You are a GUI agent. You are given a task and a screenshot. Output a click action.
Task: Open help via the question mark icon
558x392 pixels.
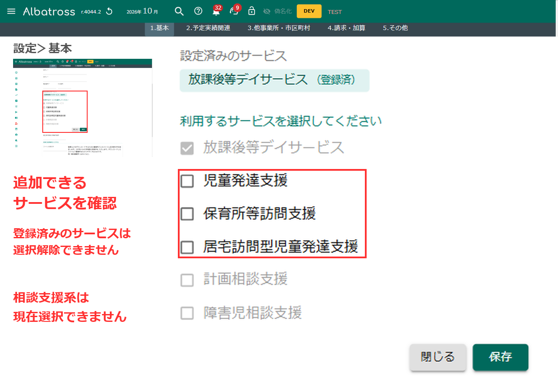point(198,11)
